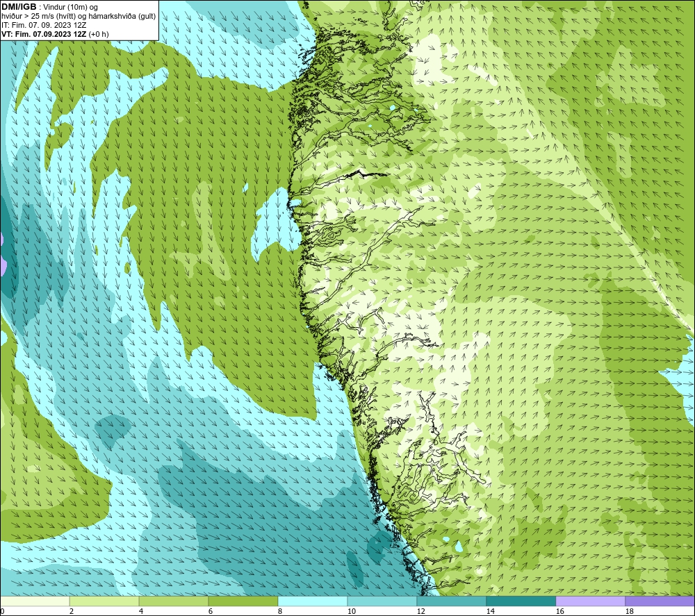Click the 'hviður > 25 m/s' legend line
Screen dimensions: 695x616
[x=79, y=16]
